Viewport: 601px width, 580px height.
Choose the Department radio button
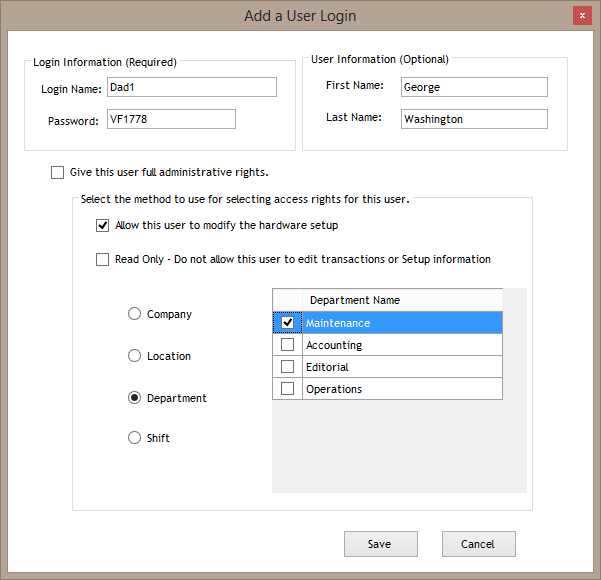(x=135, y=398)
